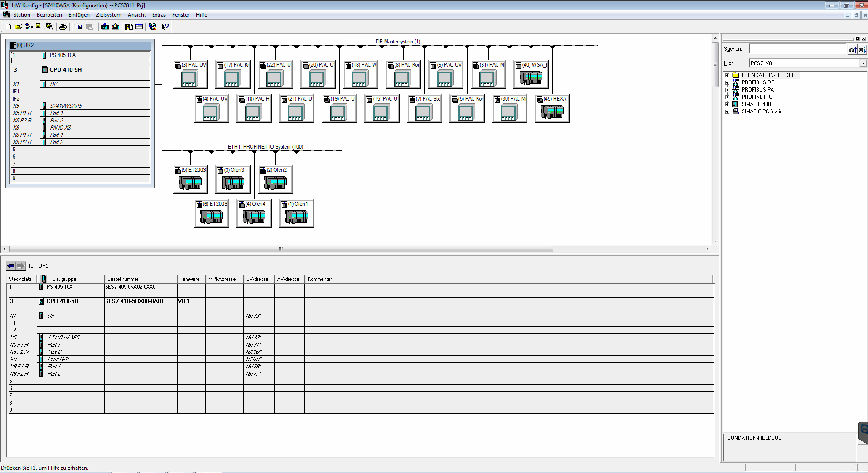Click order number 6ES7 410-5HX08-0AB0 cell
868x473 pixels.
pos(141,301)
